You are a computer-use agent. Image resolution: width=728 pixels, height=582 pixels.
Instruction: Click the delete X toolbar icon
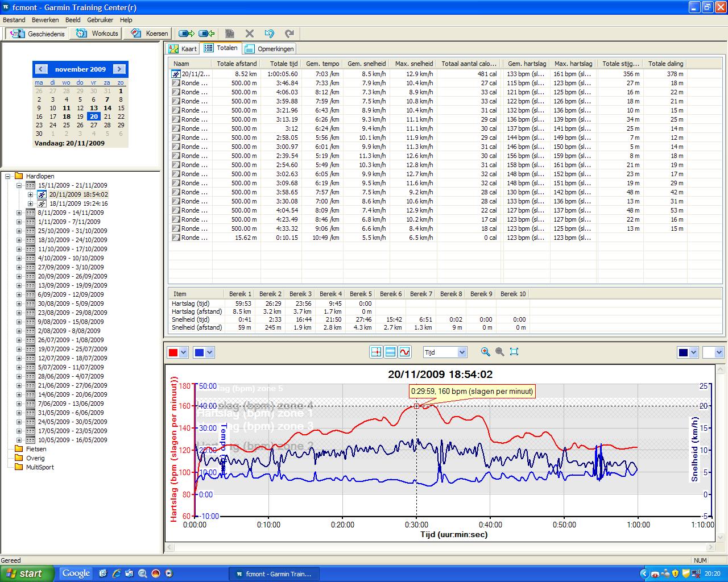[249, 34]
